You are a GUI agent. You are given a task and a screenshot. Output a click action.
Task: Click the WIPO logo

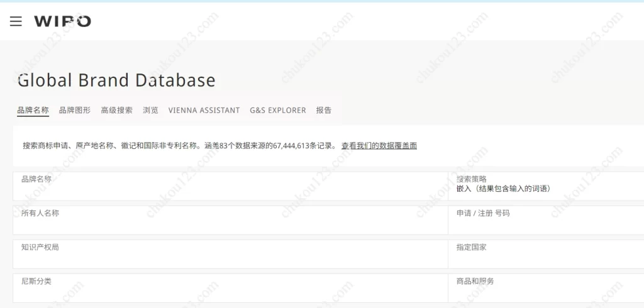62,21
